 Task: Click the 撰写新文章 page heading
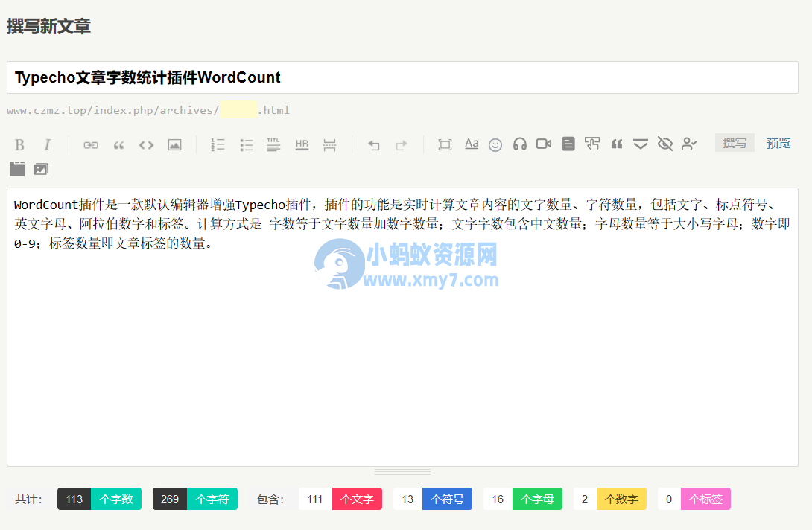tap(48, 26)
